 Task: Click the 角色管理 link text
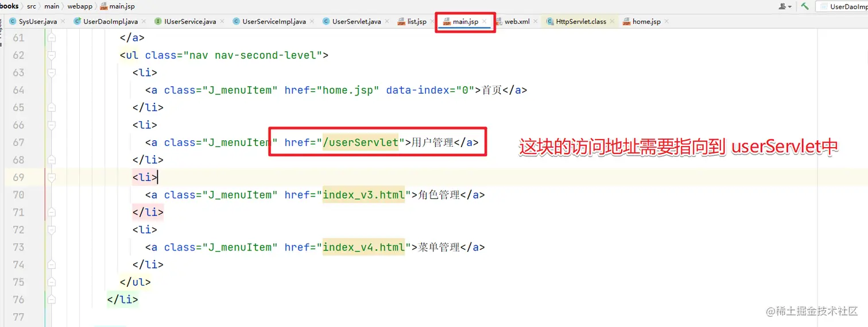pos(439,195)
